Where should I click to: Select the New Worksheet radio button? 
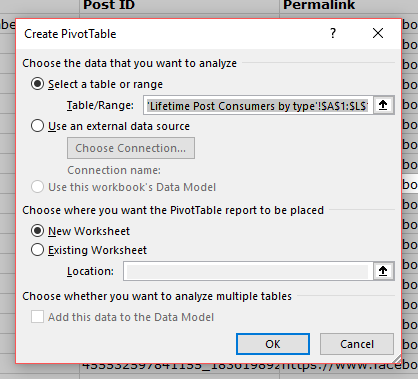click(x=37, y=231)
